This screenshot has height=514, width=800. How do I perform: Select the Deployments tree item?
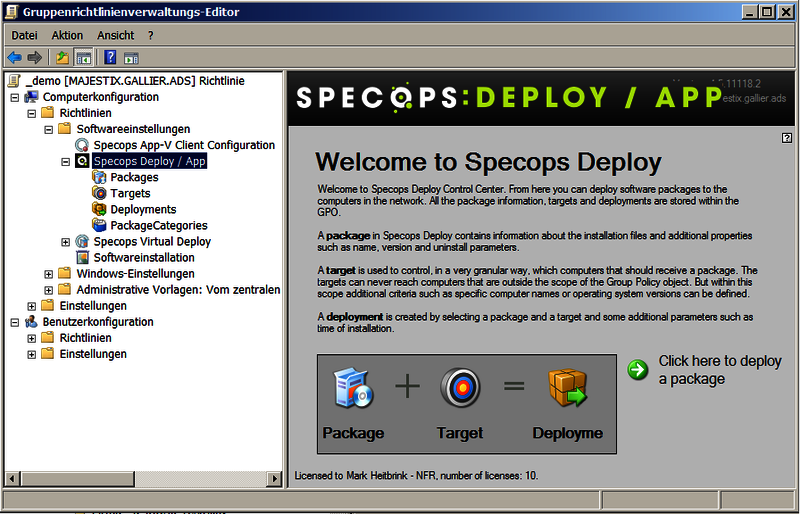(x=143, y=209)
